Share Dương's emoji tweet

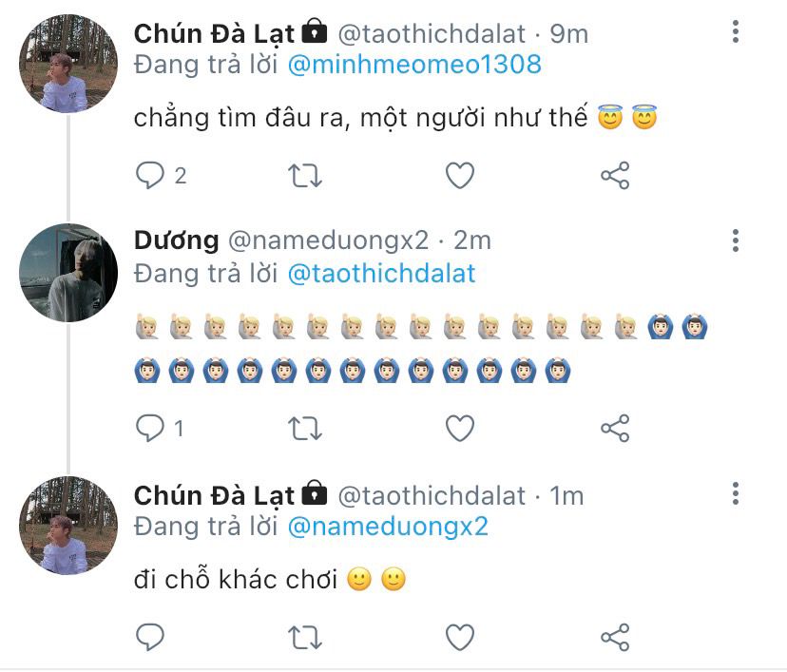pyautogui.click(x=615, y=429)
